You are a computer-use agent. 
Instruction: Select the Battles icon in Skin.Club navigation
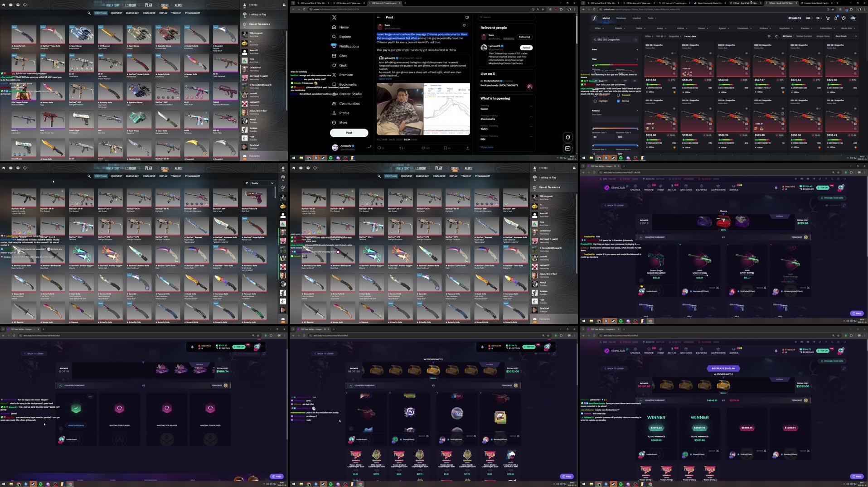click(x=672, y=187)
